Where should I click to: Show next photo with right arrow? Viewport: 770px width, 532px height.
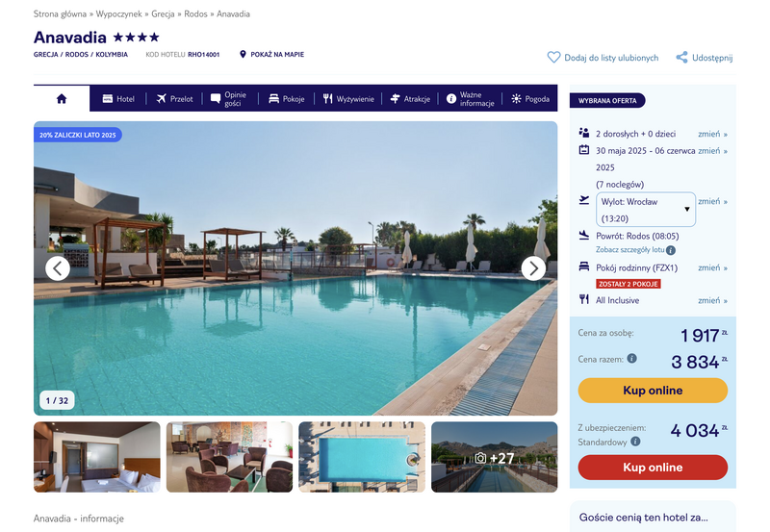click(533, 268)
